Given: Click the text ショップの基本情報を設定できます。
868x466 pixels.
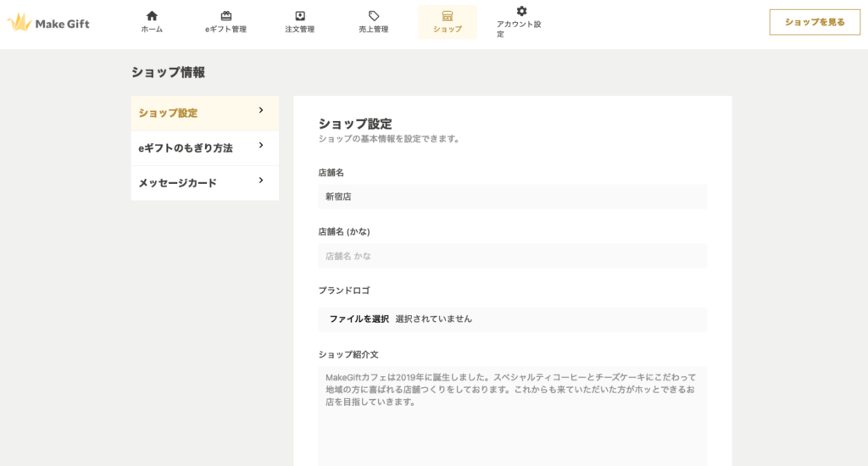Looking at the screenshot, I should [x=390, y=139].
